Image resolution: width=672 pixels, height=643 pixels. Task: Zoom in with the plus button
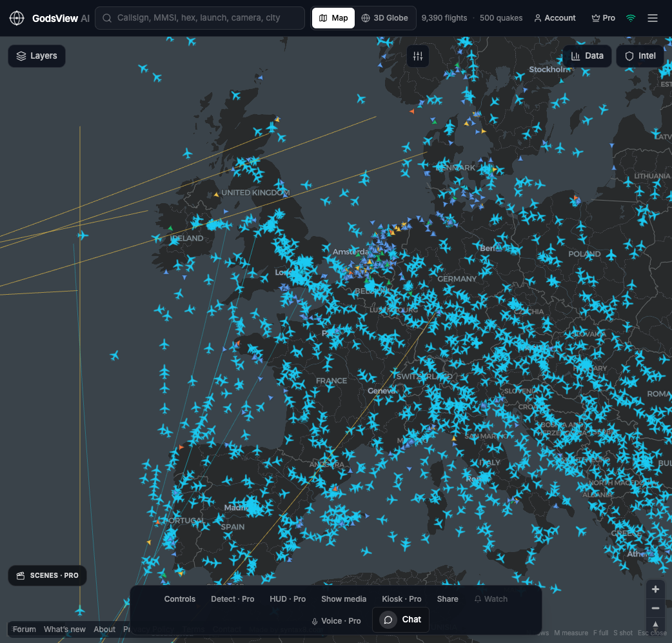tap(655, 589)
